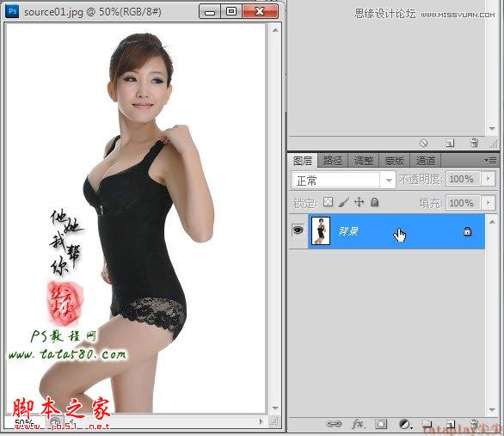
Task: Click the lock image pixels brush icon
Action: pyautogui.click(x=344, y=202)
